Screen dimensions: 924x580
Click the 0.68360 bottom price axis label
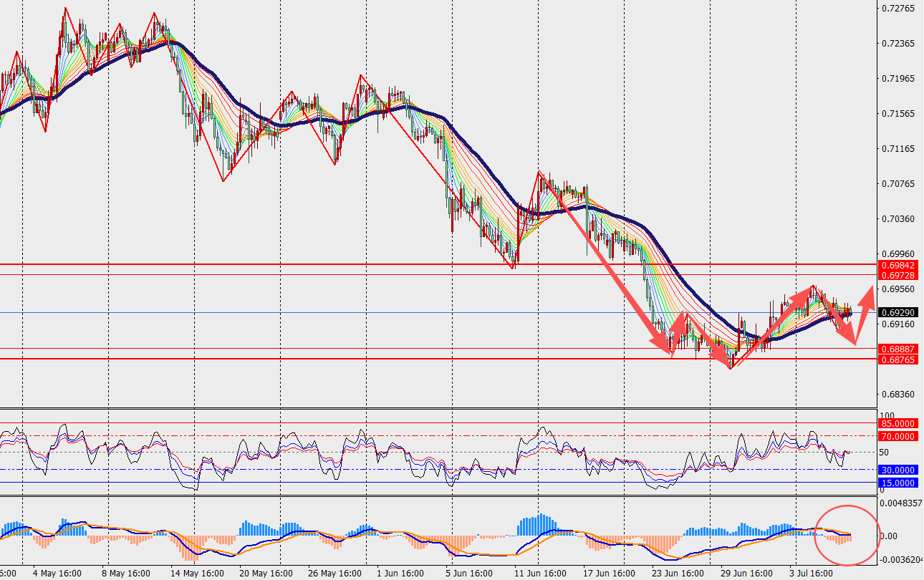tap(898, 395)
